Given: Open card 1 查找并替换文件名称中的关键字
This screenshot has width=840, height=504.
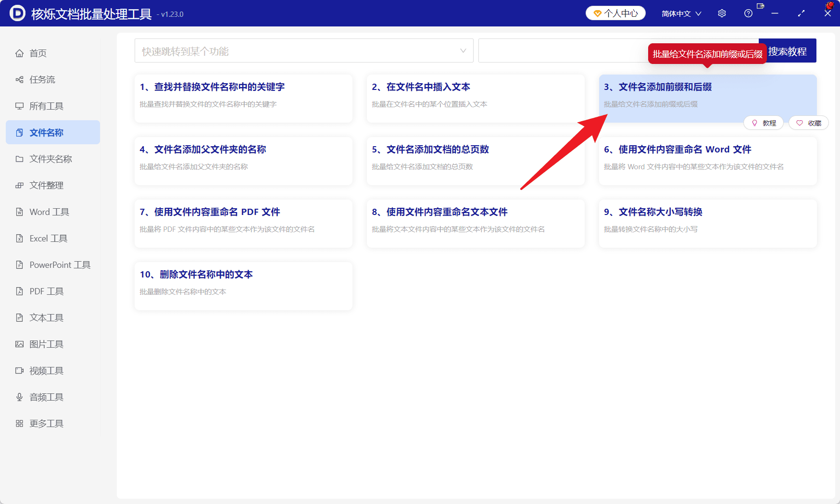Looking at the screenshot, I should [243, 99].
